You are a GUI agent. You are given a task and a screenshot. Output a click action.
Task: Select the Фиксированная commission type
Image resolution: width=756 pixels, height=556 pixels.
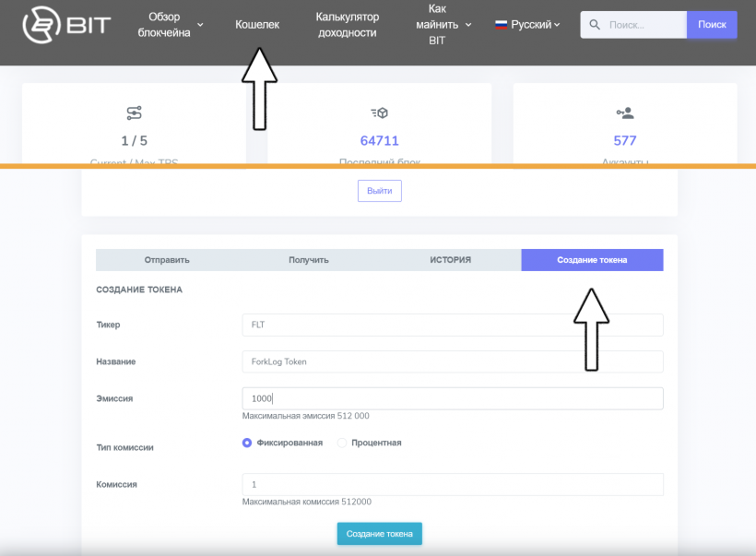click(247, 443)
